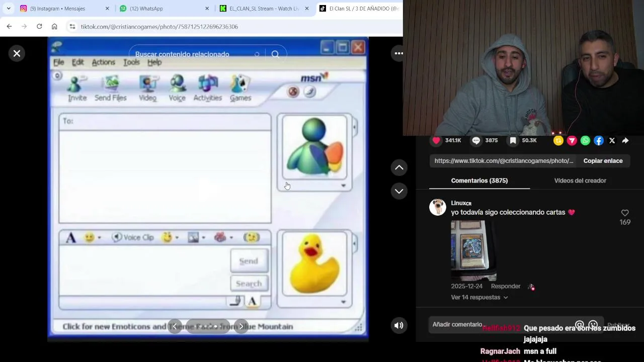Viewport: 644px width, 362px height.
Task: Open comments via the speech bubble icon
Action: (x=476, y=140)
